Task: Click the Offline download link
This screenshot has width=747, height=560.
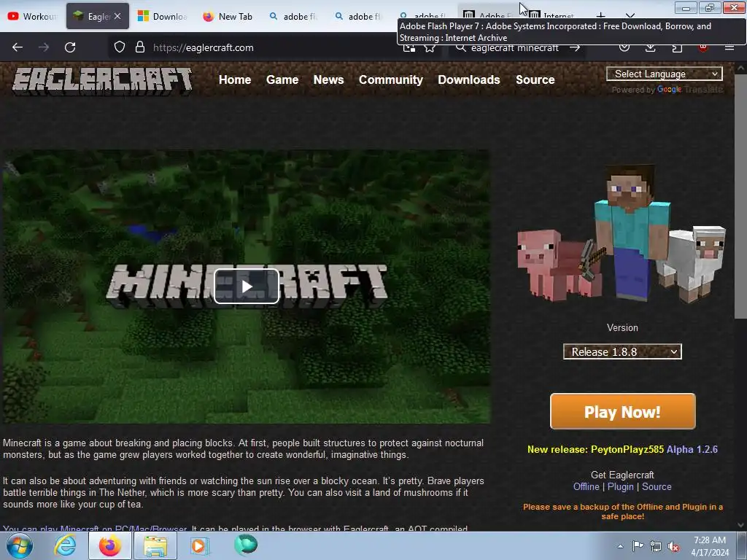Action: 587,486
